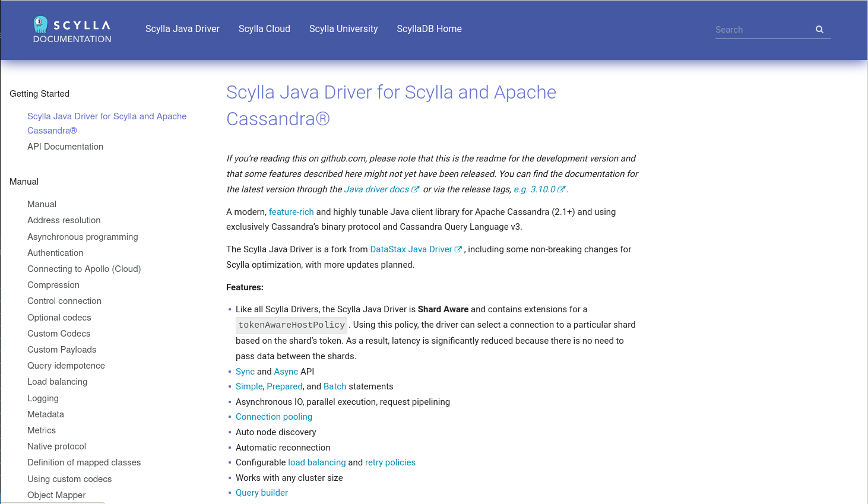Open Asynchronous programming in the sidebar
The image size is (868, 504).
coord(83,237)
